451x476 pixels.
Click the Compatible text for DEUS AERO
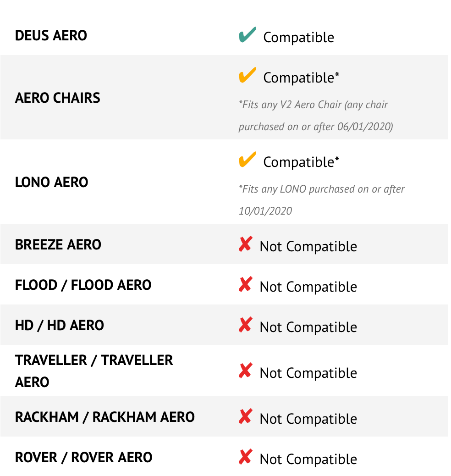coord(298,37)
